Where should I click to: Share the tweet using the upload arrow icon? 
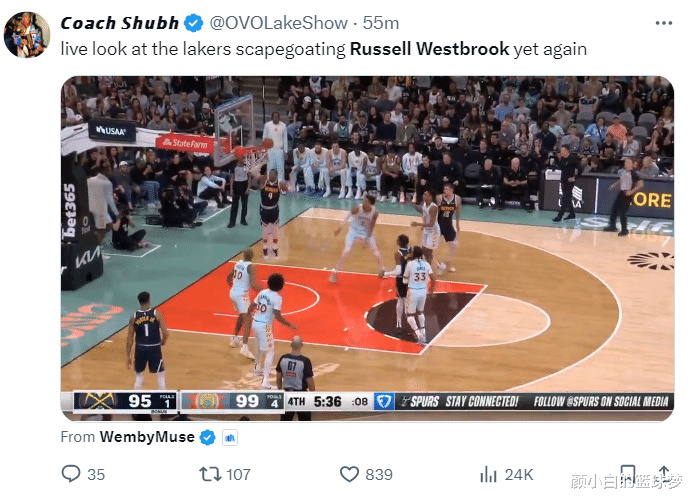[x=665, y=472]
